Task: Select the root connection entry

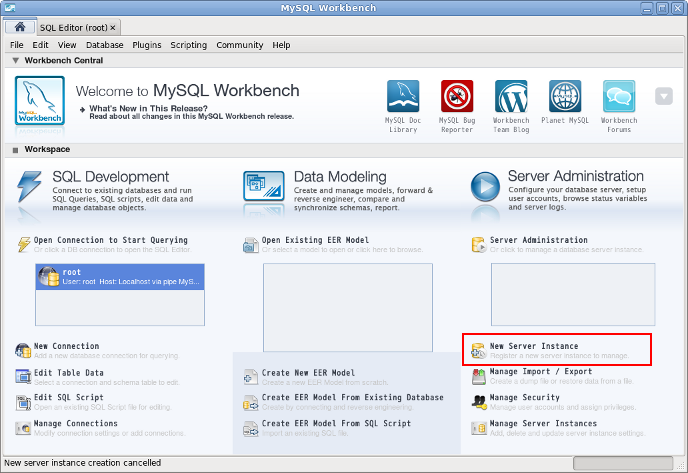Action: [x=120, y=276]
